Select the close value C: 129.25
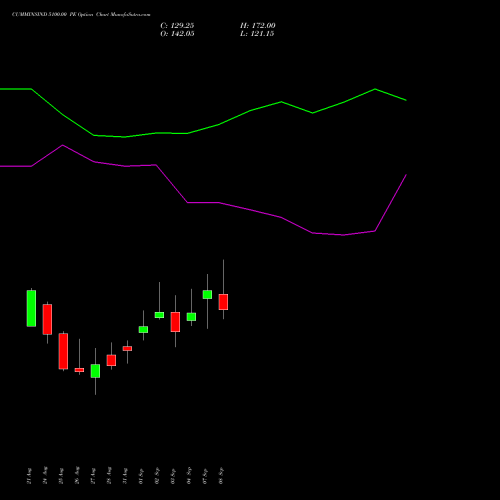 click(x=177, y=26)
